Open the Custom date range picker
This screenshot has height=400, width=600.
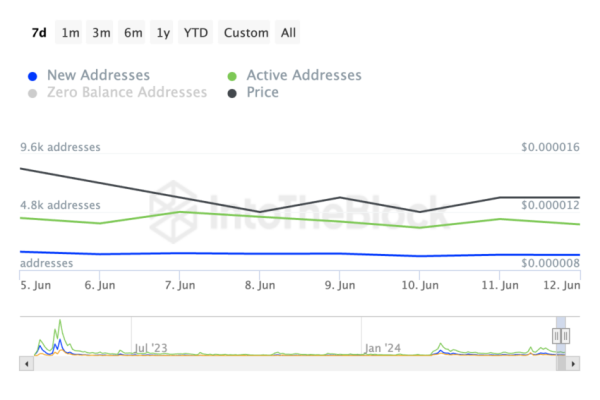246,33
